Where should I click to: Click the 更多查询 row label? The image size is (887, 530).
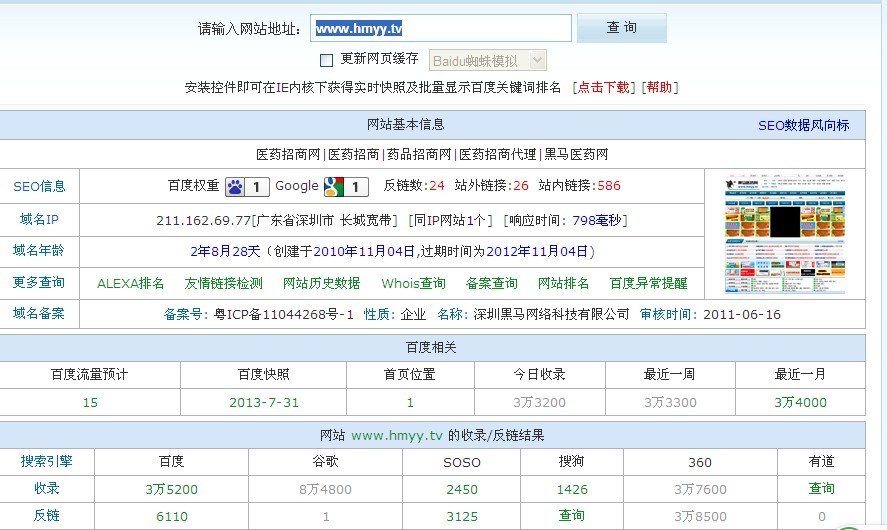tap(39, 282)
